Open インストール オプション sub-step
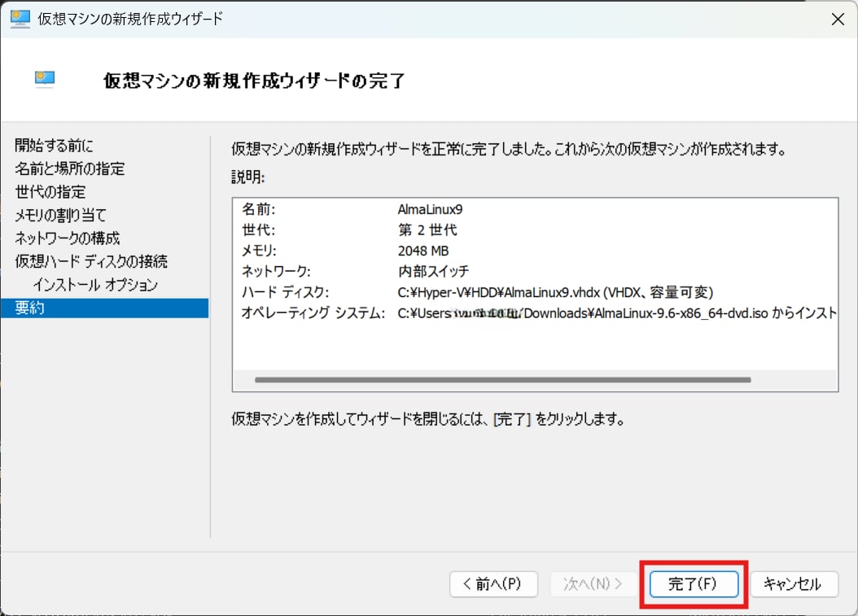Image resolution: width=858 pixels, height=616 pixels. [x=95, y=285]
